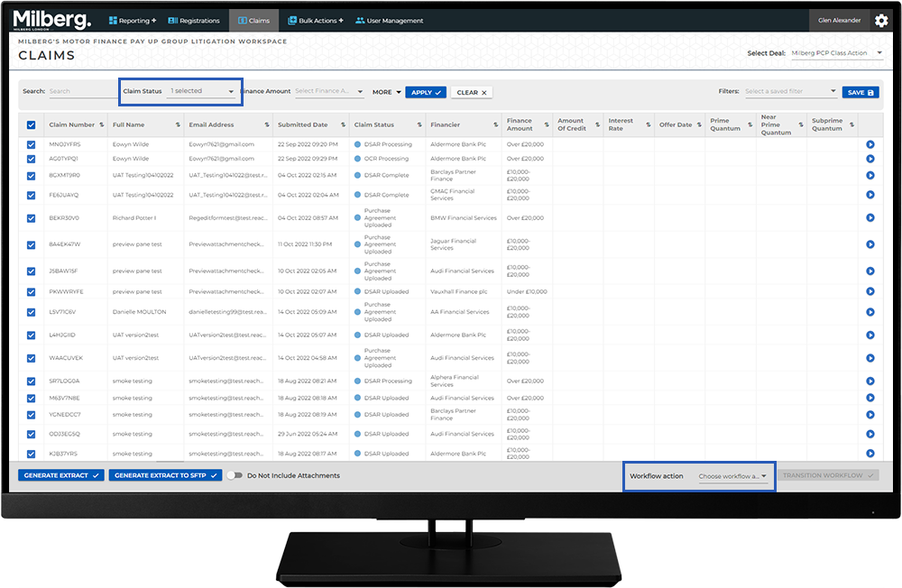Open the Reporting menu
Screen dimensions: 902x588
133,21
